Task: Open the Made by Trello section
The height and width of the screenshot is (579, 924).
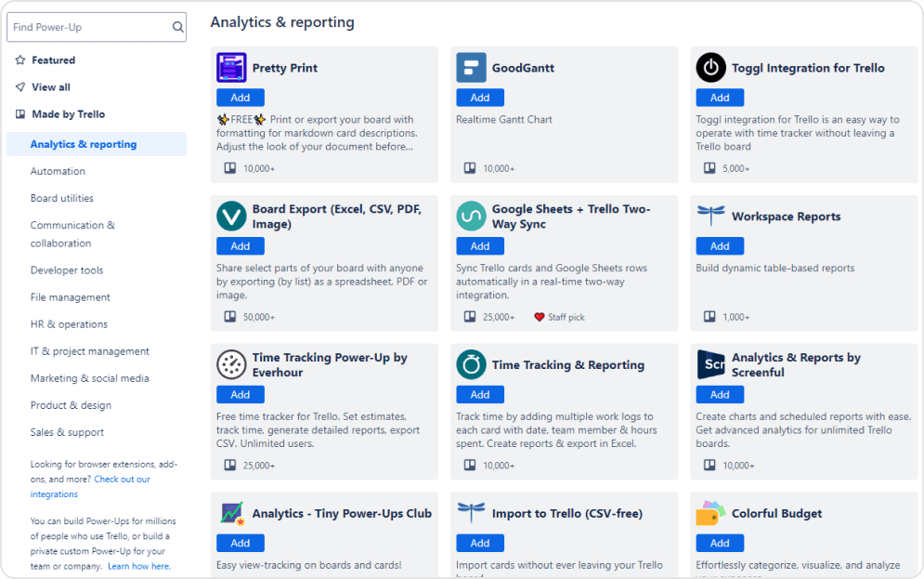Action: [68, 114]
